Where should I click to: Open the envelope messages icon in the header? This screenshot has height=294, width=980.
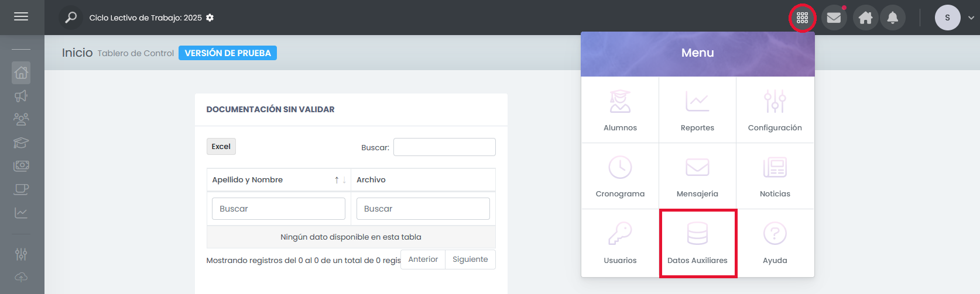(834, 18)
